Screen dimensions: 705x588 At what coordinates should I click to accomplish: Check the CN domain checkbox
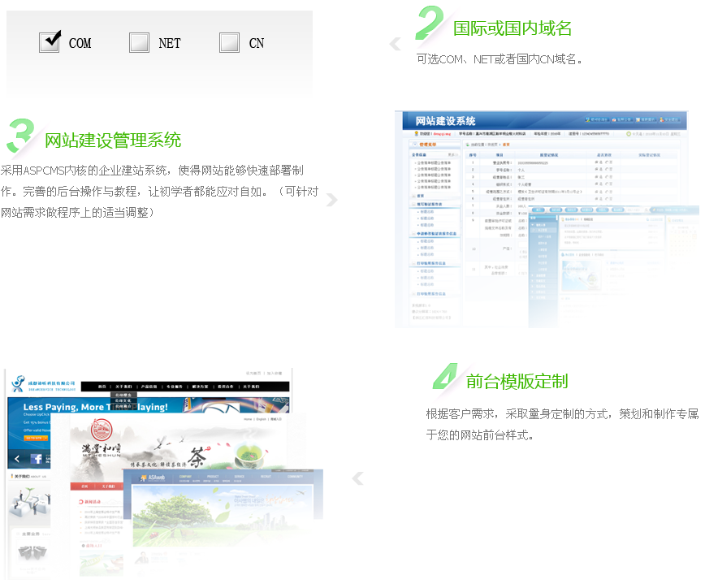coord(229,42)
